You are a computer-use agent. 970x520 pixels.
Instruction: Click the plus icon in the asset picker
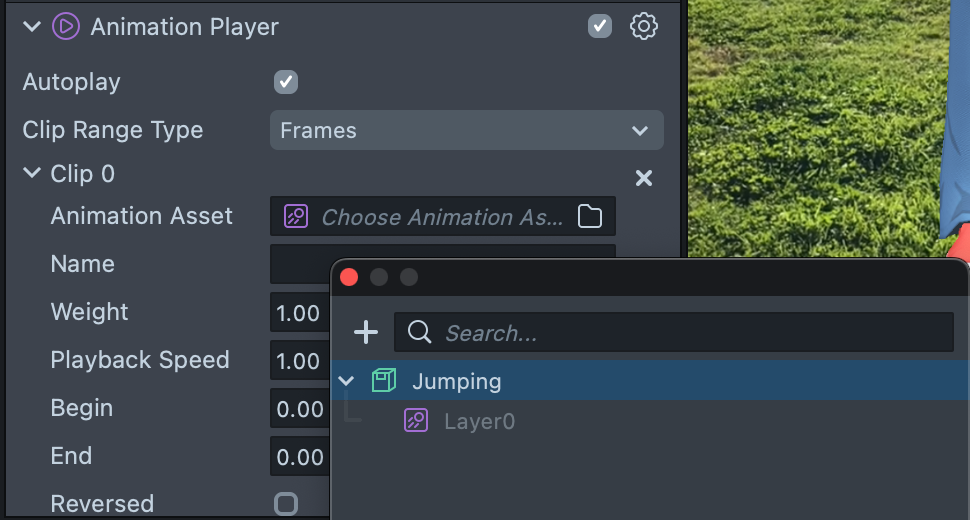click(366, 332)
